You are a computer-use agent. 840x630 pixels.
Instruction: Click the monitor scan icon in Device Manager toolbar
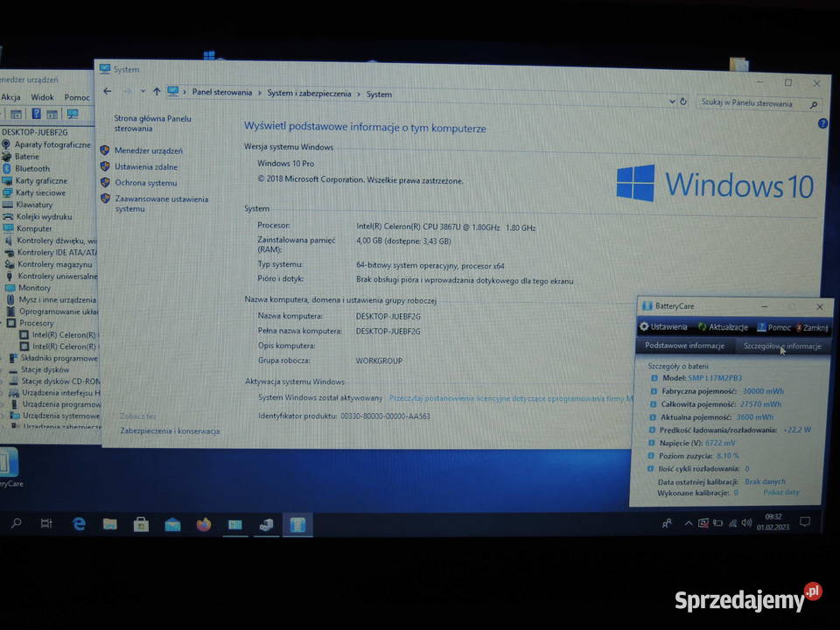coord(73,114)
